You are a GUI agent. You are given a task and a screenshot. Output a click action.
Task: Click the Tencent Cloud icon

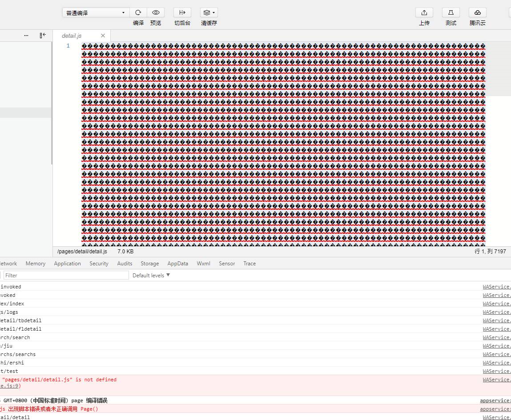pos(478,12)
